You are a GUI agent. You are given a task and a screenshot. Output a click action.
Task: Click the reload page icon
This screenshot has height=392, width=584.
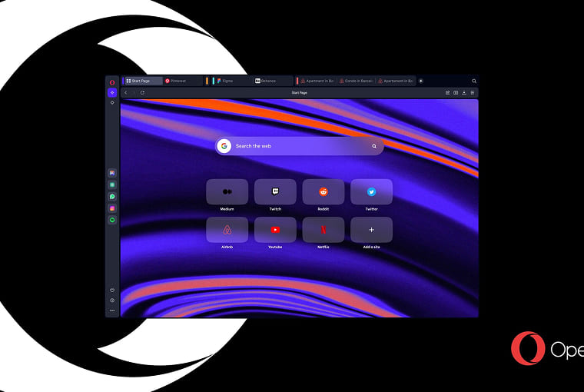(x=142, y=93)
